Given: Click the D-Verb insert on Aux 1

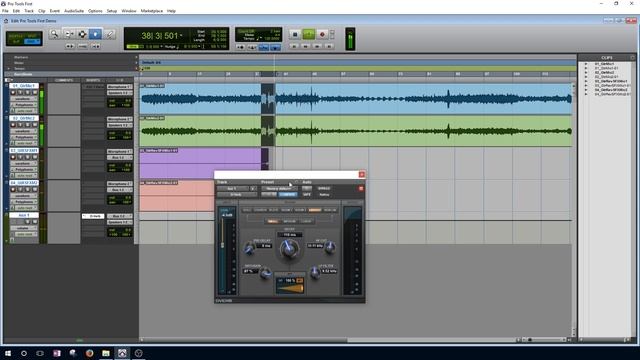Looking at the screenshot, I should coord(93,216).
